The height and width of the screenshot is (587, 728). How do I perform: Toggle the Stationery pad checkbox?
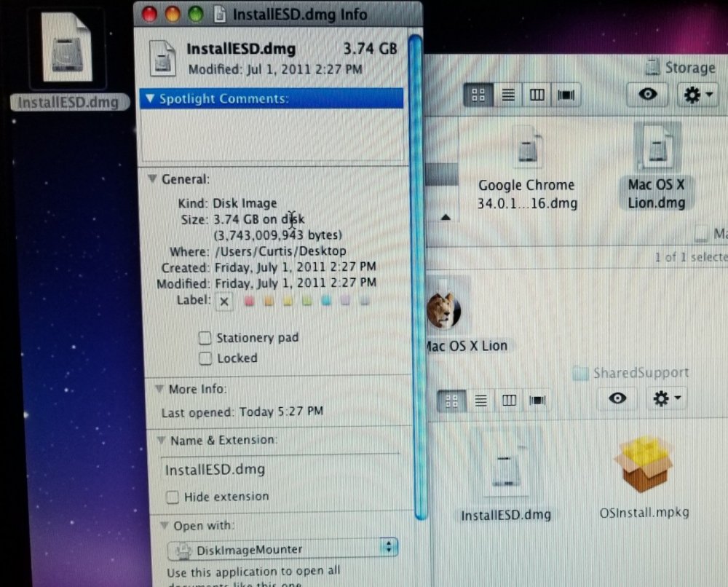point(205,338)
